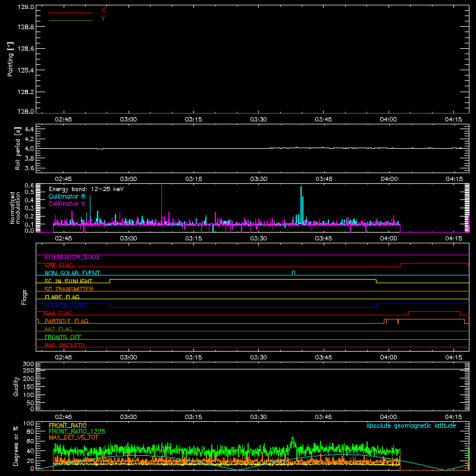The height and width of the screenshot is (476, 476).
Task: Click the olive Y legend line
Action: [71, 20]
